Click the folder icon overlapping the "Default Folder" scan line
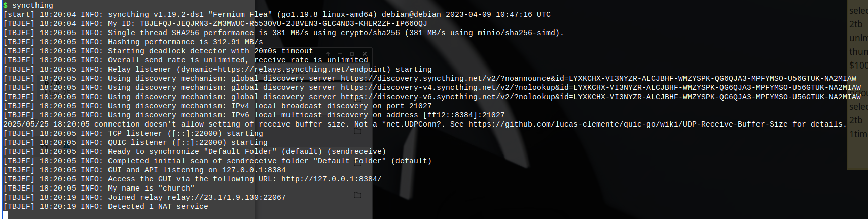 [357, 163]
